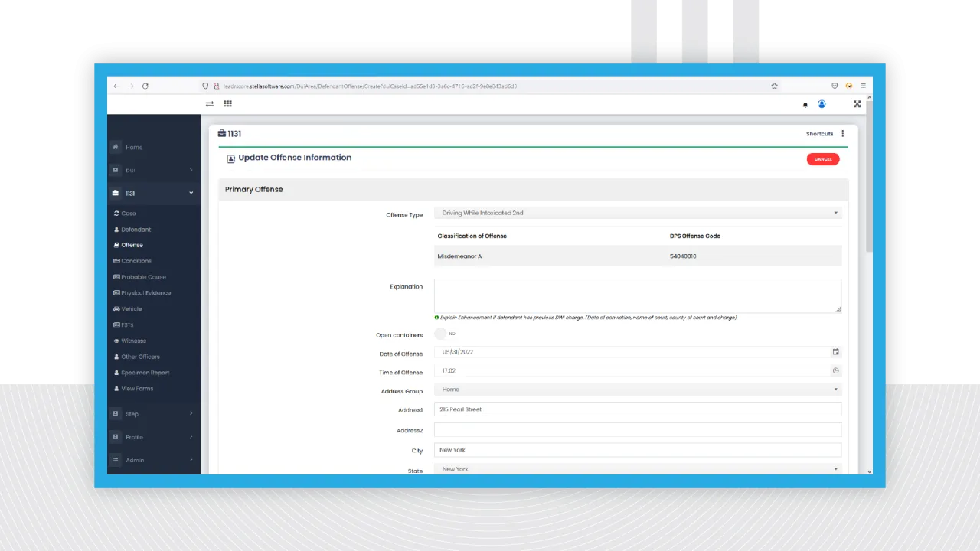Bookmark this page with the star icon
The image size is (980, 551).
pyautogui.click(x=774, y=86)
